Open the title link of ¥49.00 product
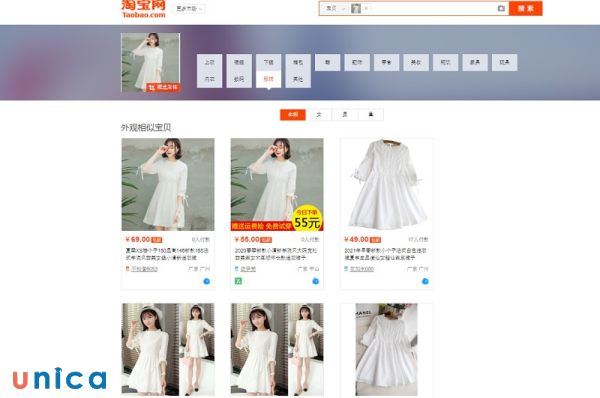The image size is (600, 398). (x=385, y=254)
